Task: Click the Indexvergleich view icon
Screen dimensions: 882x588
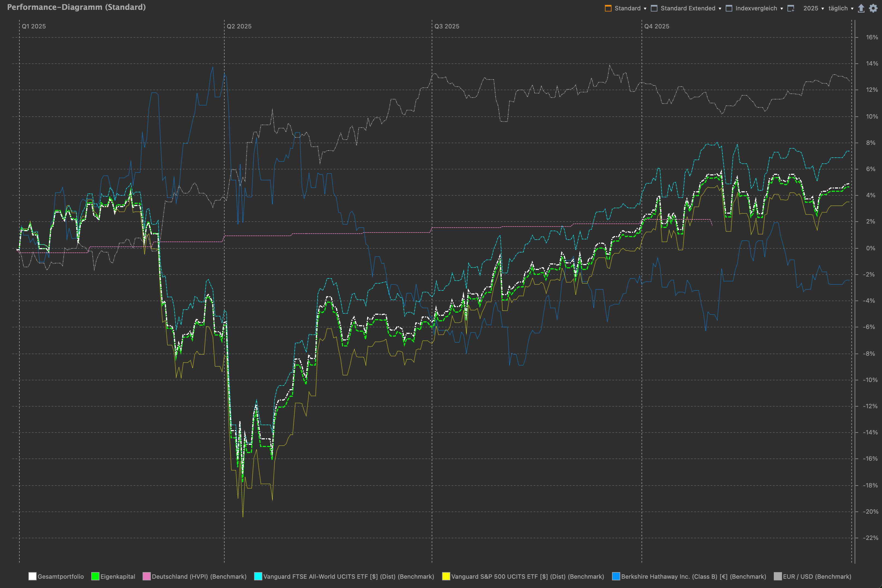Action: point(729,8)
